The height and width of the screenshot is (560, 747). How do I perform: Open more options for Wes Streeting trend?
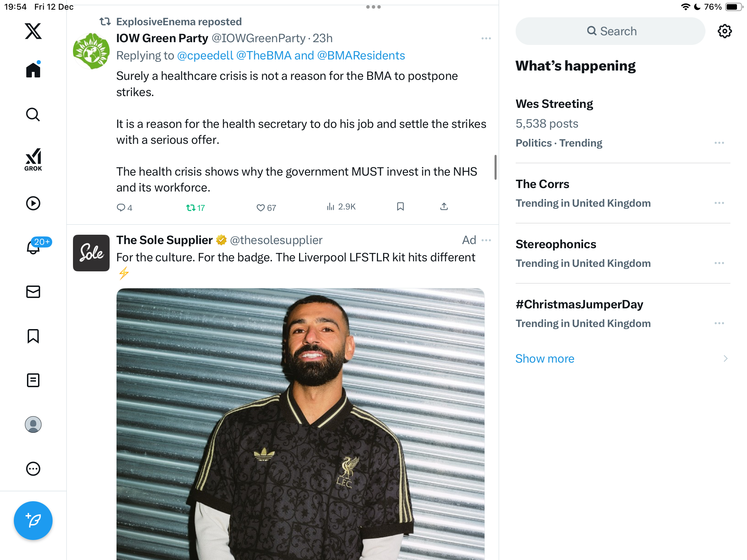719,143
